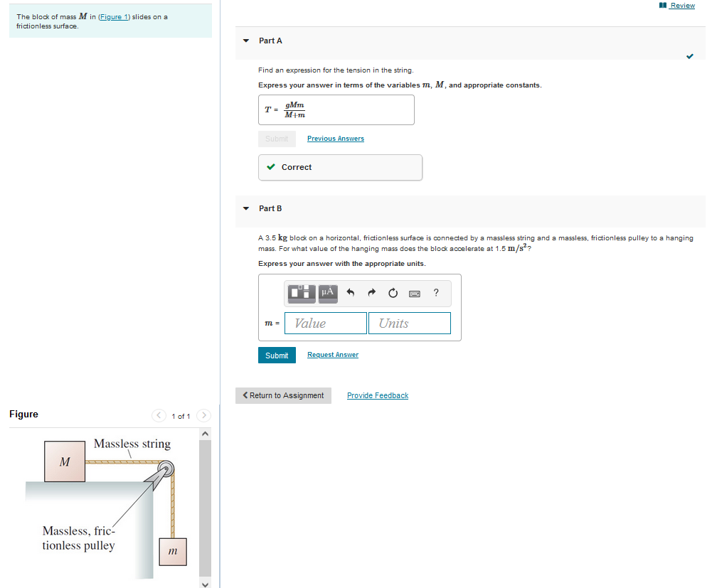Image resolution: width=712 pixels, height=588 pixels.
Task: Open the Figure 1 link
Action: click(112, 16)
